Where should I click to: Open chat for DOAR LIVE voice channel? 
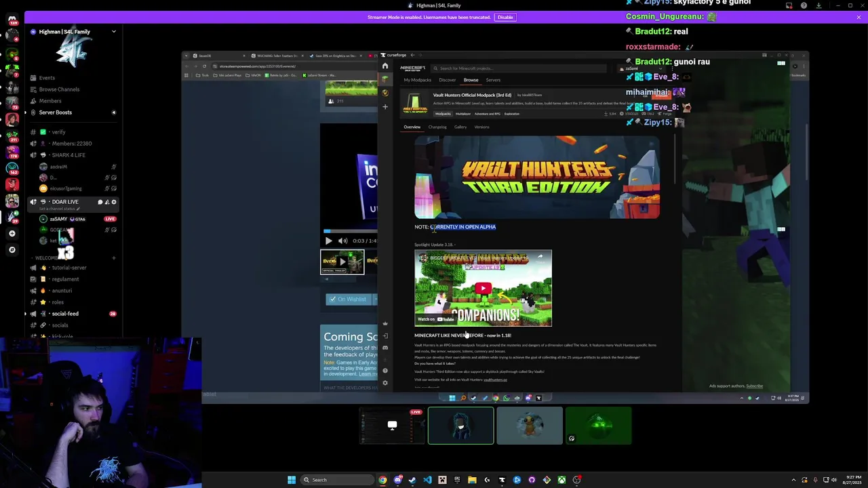coord(100,202)
